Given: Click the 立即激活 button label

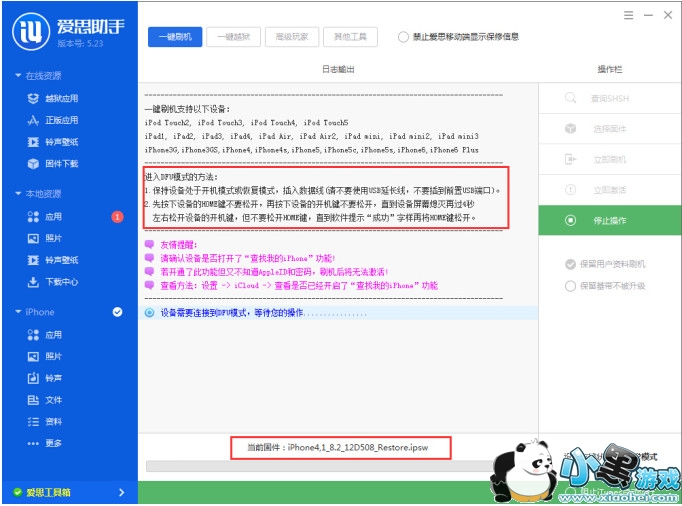Looking at the screenshot, I should click(x=610, y=190).
